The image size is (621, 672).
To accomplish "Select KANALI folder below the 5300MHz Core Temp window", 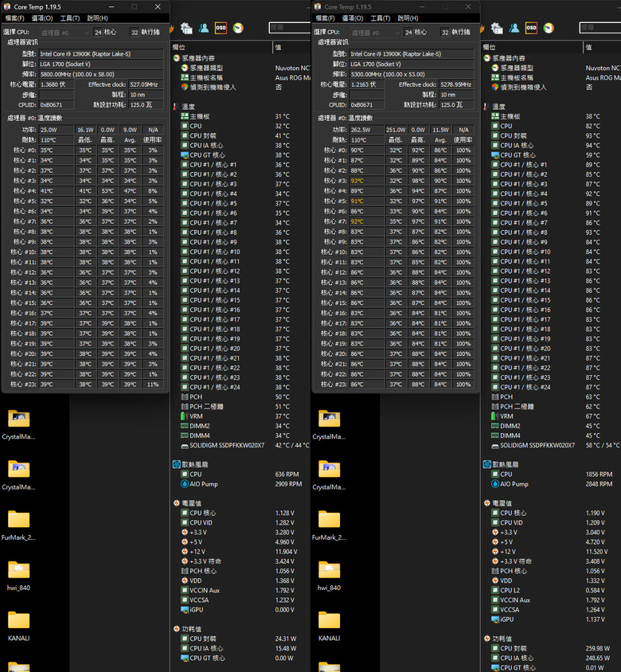I will [329, 625].
